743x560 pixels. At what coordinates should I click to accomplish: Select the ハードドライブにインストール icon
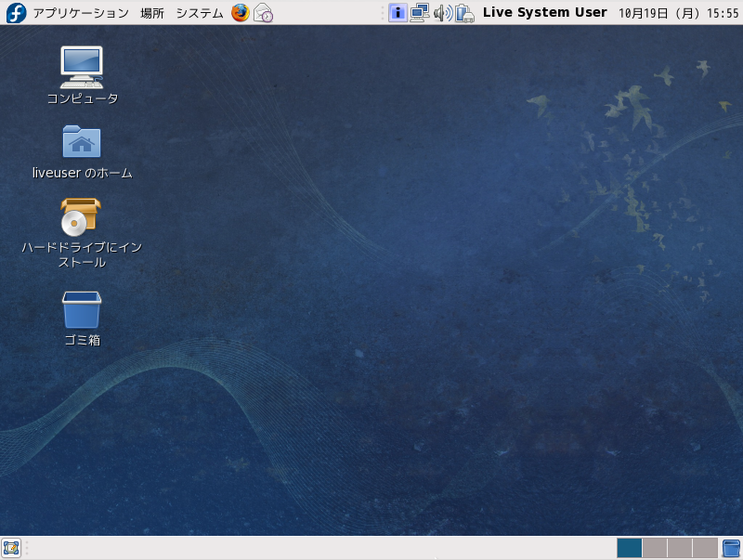click(x=81, y=217)
